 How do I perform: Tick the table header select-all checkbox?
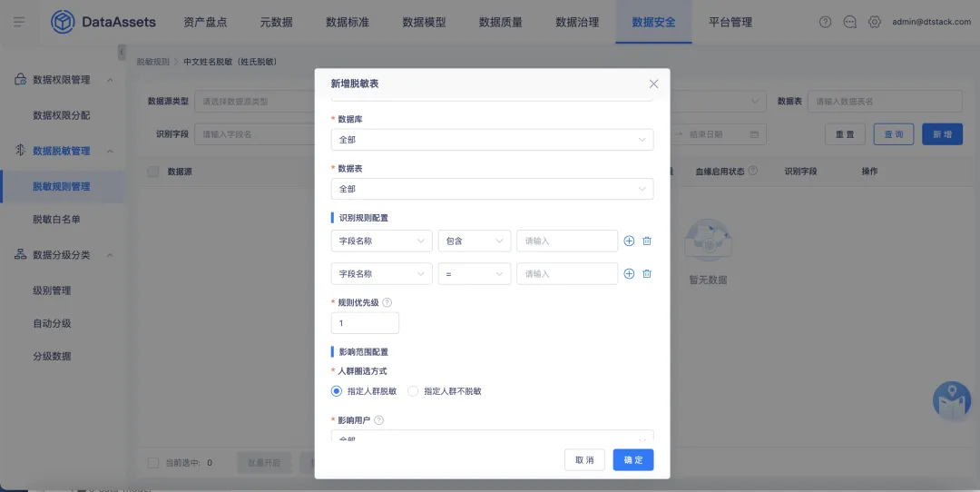153,172
